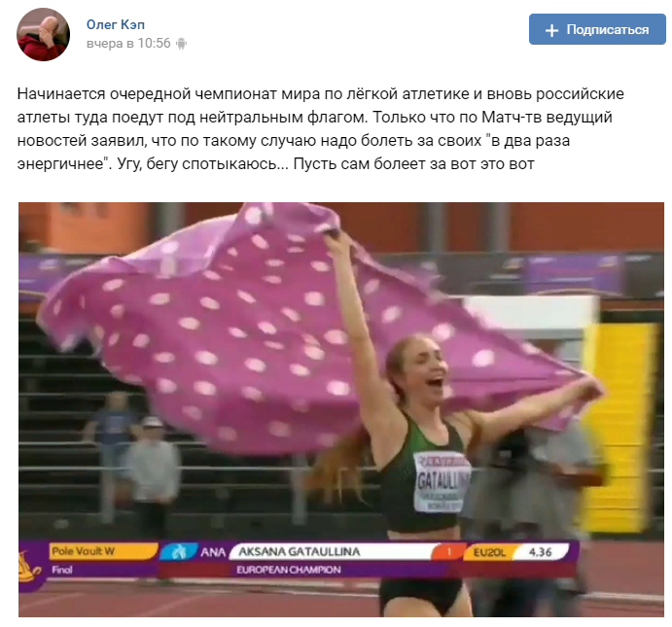Screen dimensions: 672x627
Task: Click the Final label under Pole Vault
Action: [x=62, y=570]
